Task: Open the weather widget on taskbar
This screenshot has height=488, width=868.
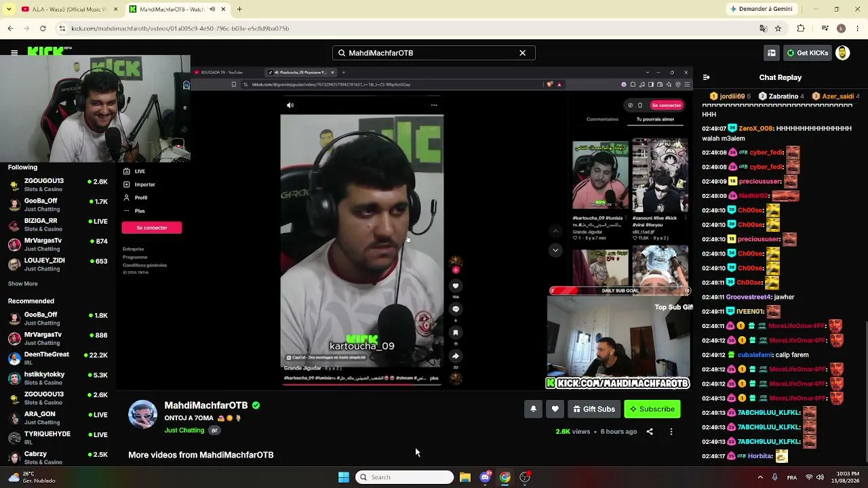Action: 31,477
